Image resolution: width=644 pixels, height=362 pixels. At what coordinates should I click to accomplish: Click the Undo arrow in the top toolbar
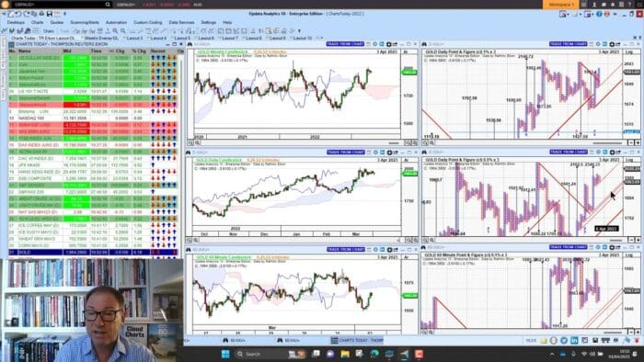point(18,14)
